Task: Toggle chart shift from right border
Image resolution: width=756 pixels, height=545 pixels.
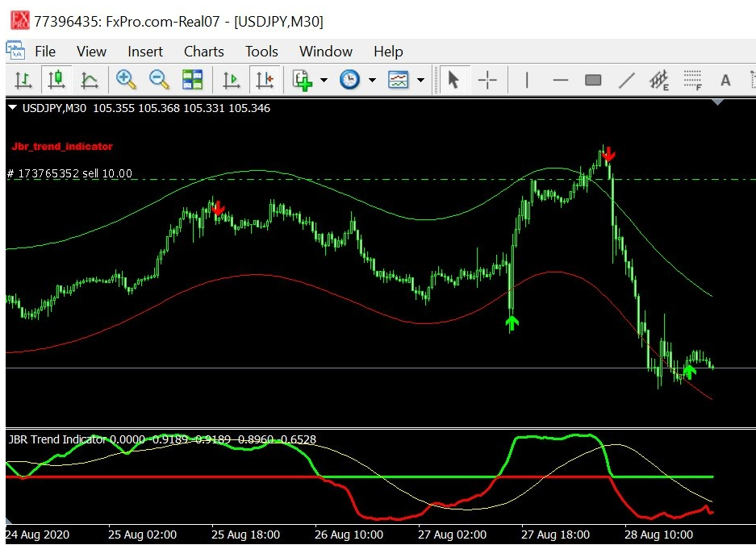Action: 265,80
